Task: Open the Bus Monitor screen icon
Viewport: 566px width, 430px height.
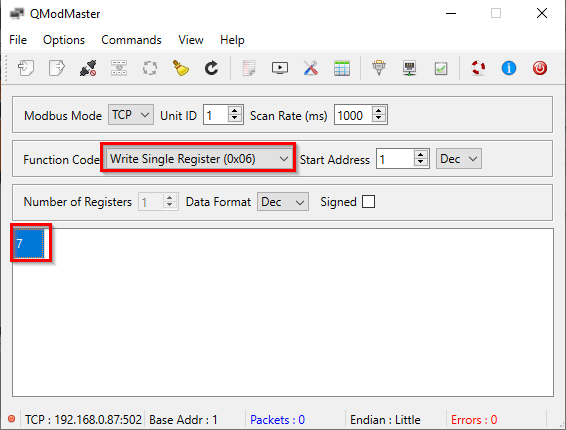Action: click(280, 68)
